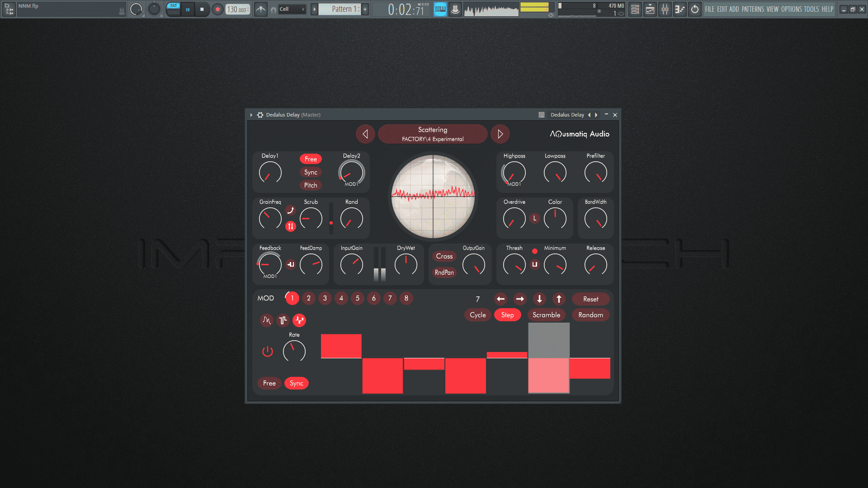Enable RndPan toggle
This screenshot has width=868, height=488.
[444, 272]
